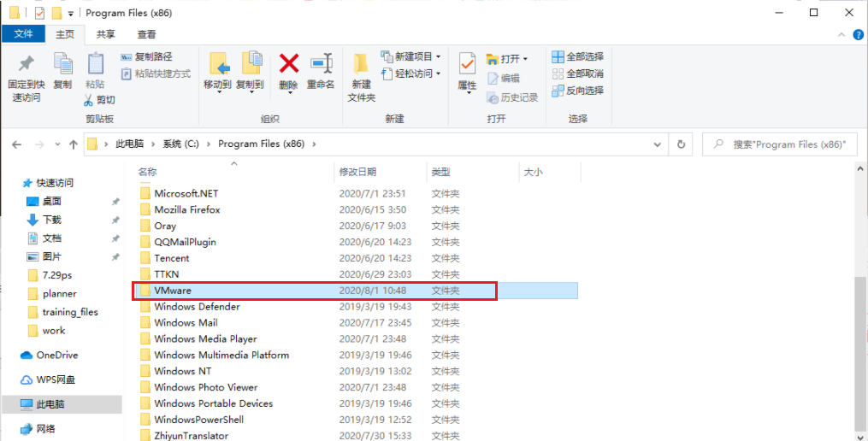Open the Open (打开) dropdown in ribbon
868x441 pixels.
(x=506, y=59)
